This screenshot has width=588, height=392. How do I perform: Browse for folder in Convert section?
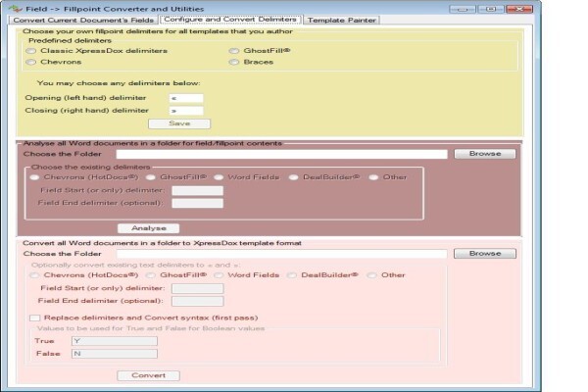tap(485, 254)
